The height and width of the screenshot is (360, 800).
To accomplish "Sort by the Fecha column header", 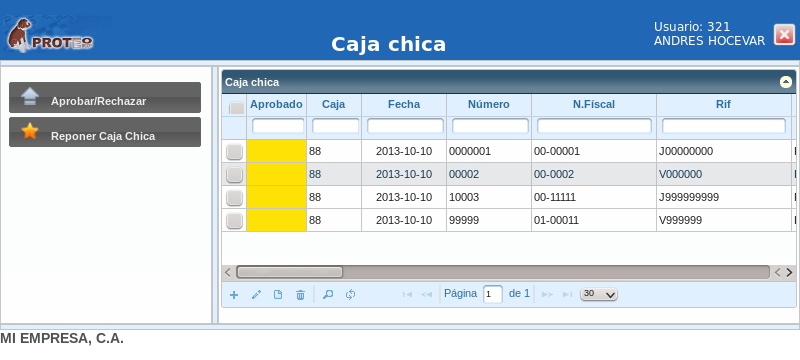I will [404, 105].
